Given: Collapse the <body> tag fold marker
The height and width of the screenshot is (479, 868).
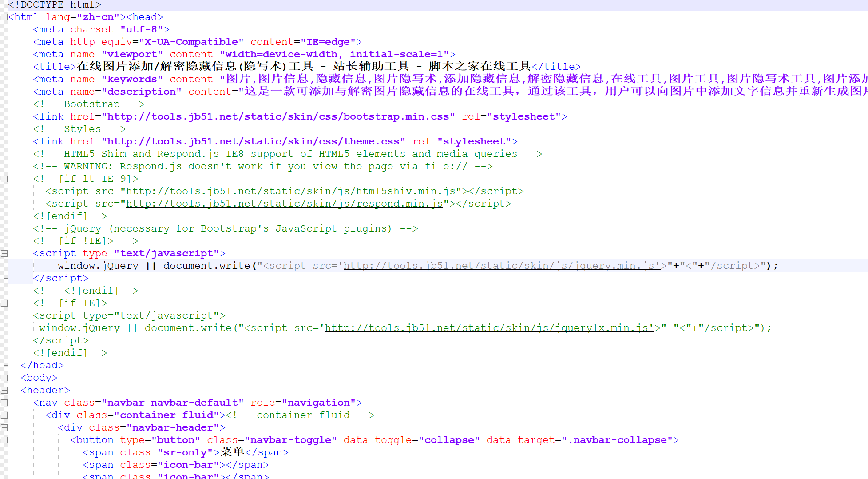Looking at the screenshot, I should (4, 378).
